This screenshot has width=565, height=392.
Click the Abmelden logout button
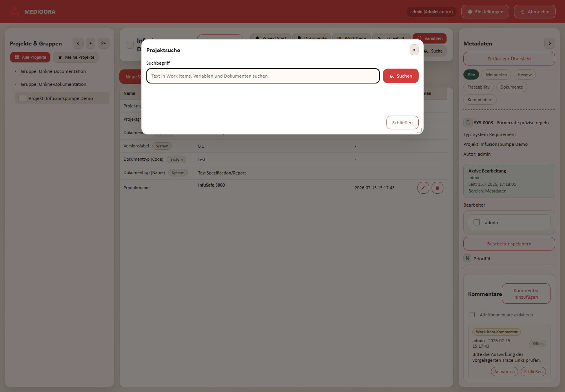pyautogui.click(x=535, y=12)
